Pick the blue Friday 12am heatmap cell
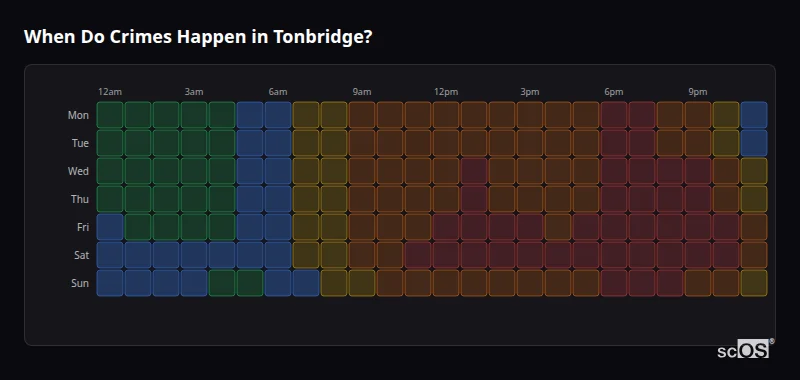 [110, 227]
